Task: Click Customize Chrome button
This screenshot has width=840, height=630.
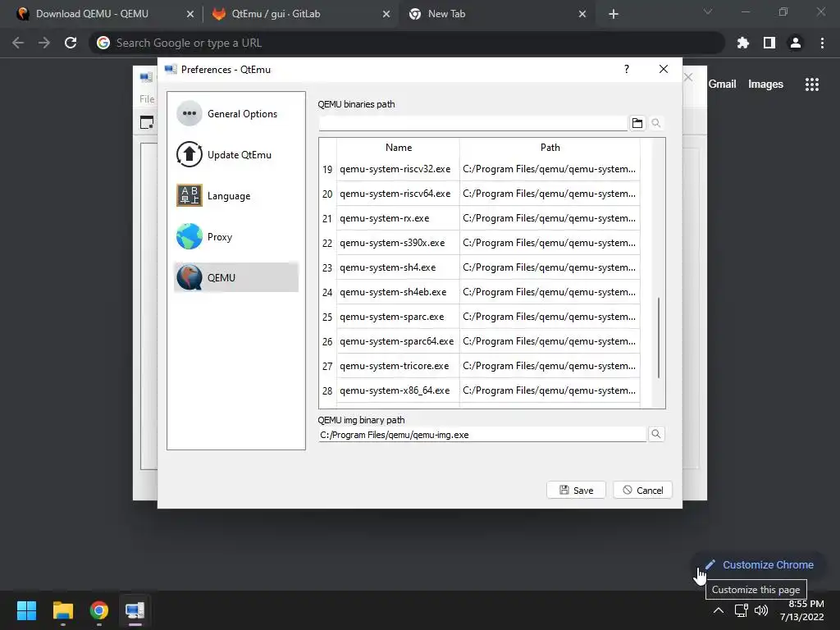Action: tap(759, 564)
